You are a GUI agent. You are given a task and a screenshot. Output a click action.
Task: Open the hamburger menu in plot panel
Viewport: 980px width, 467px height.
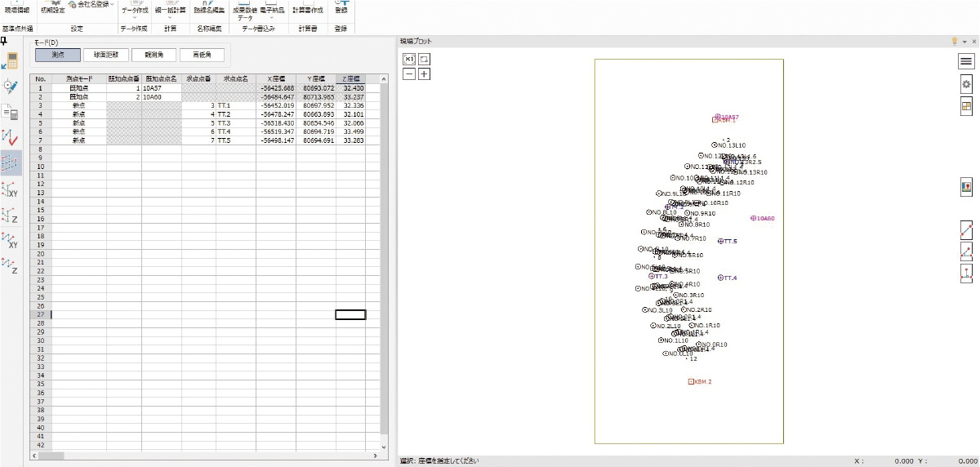point(965,61)
